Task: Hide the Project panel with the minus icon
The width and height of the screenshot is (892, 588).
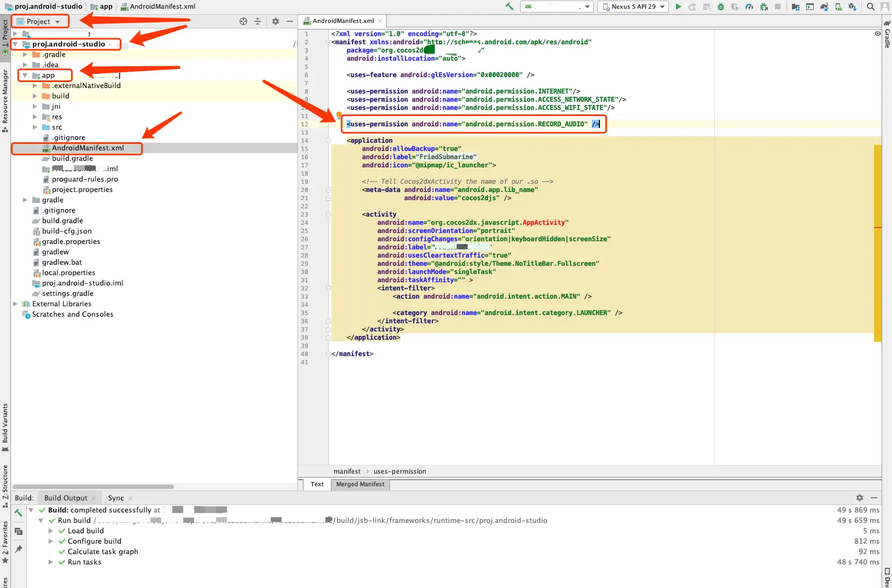Action: [290, 21]
